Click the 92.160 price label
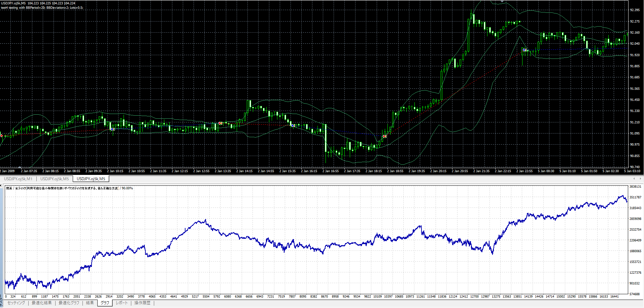 (x=635, y=33)
